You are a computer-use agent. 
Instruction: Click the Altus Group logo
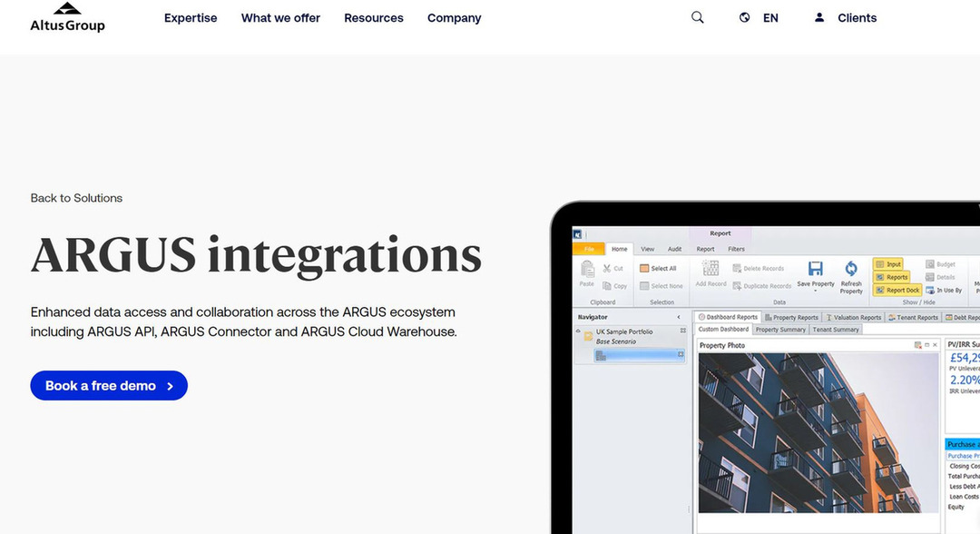pos(67,17)
